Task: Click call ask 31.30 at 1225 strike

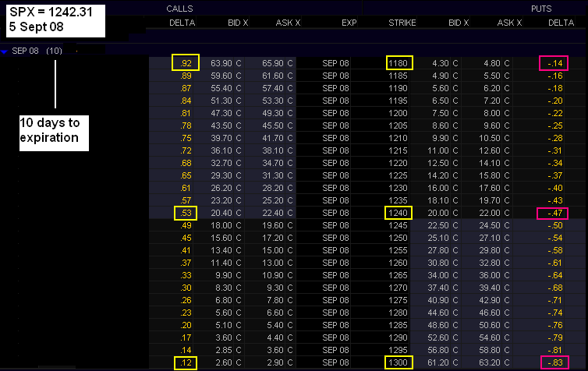Action: 273,175
